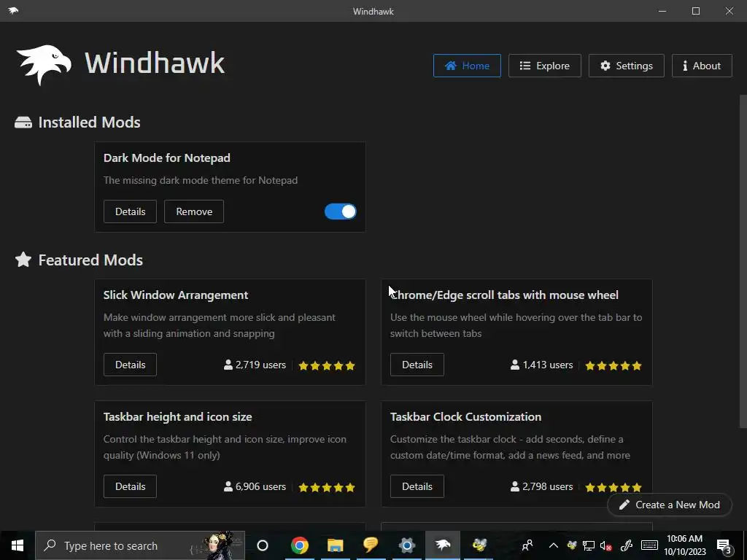Open the touch keyboard tray icon

click(649, 545)
